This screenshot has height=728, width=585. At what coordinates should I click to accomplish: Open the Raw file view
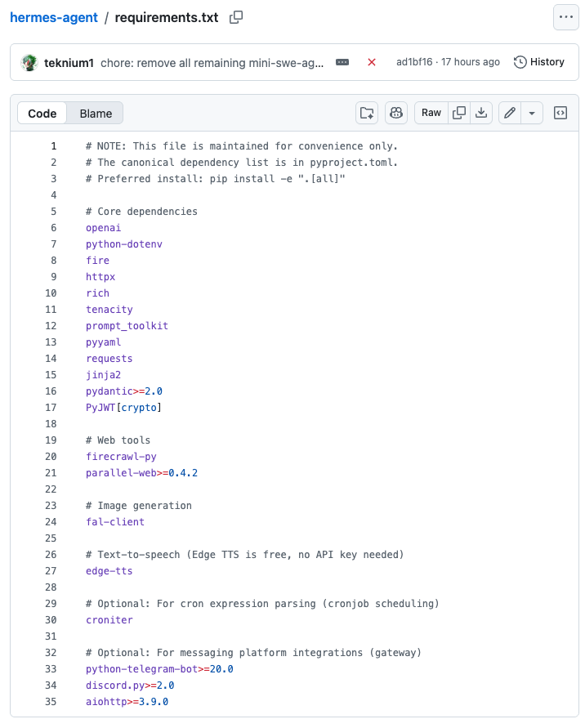point(431,113)
